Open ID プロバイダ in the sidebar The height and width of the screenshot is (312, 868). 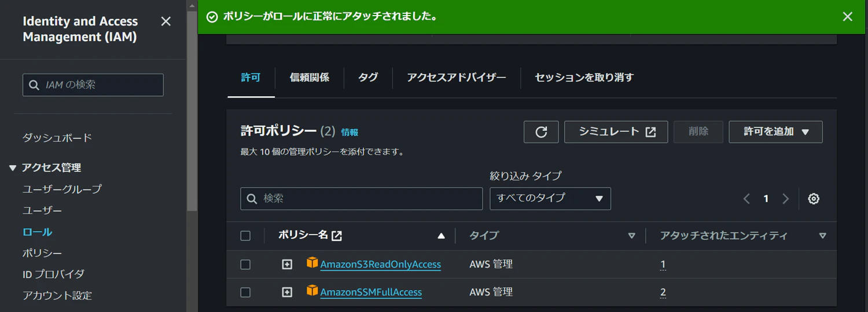(x=53, y=274)
